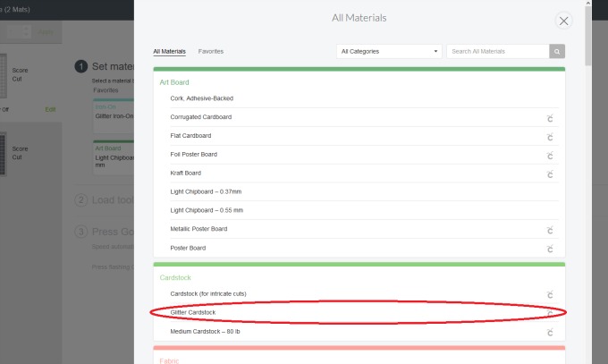Click the Cardstock category heading
Screen dimensions: 608x364
pos(175,278)
